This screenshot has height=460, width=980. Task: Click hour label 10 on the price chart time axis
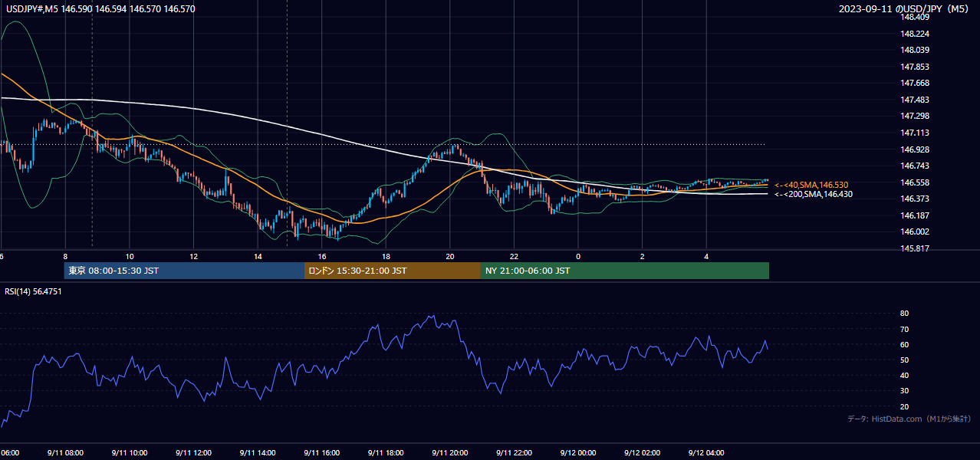(x=130, y=256)
